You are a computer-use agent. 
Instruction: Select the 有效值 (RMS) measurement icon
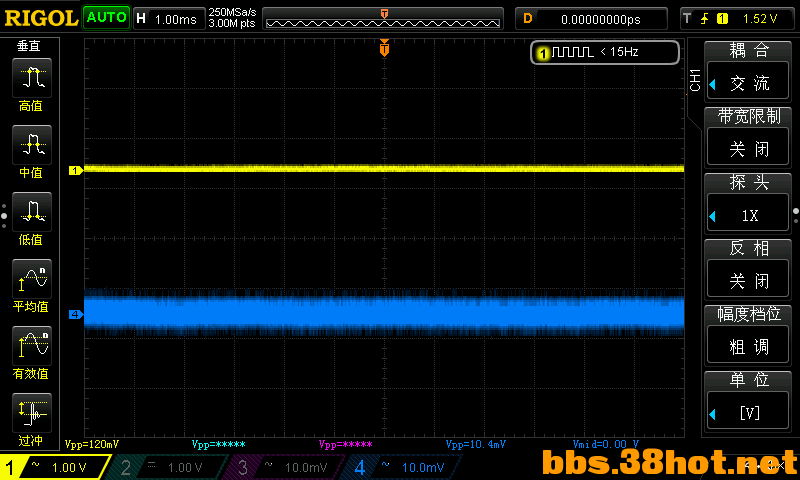pyautogui.click(x=32, y=345)
